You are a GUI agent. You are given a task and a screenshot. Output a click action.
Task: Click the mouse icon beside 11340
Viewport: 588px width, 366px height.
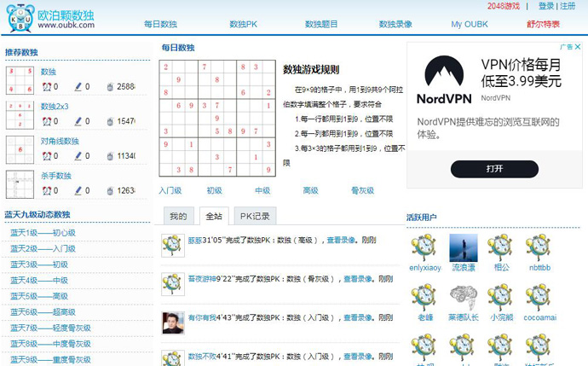110,156
